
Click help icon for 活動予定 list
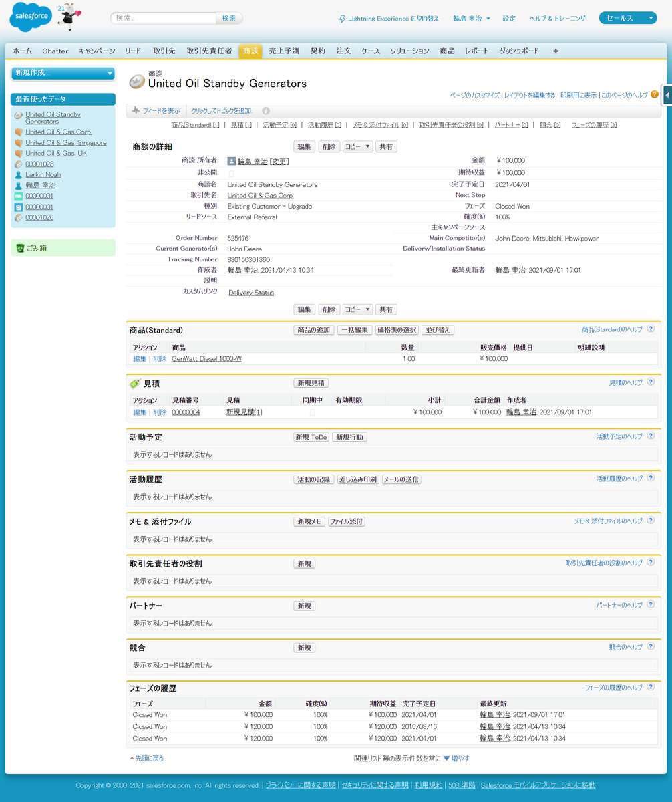point(651,436)
